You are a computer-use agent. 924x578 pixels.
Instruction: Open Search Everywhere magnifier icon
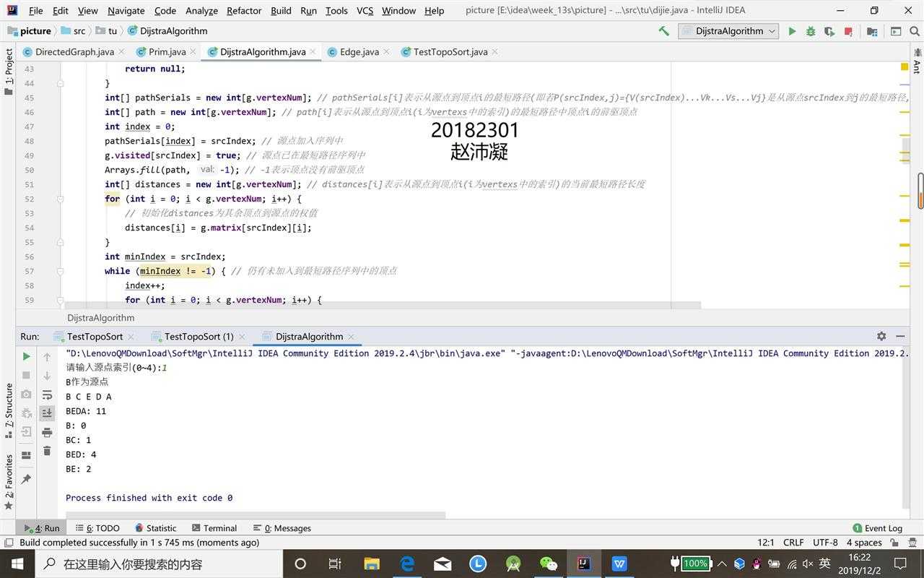(x=914, y=31)
